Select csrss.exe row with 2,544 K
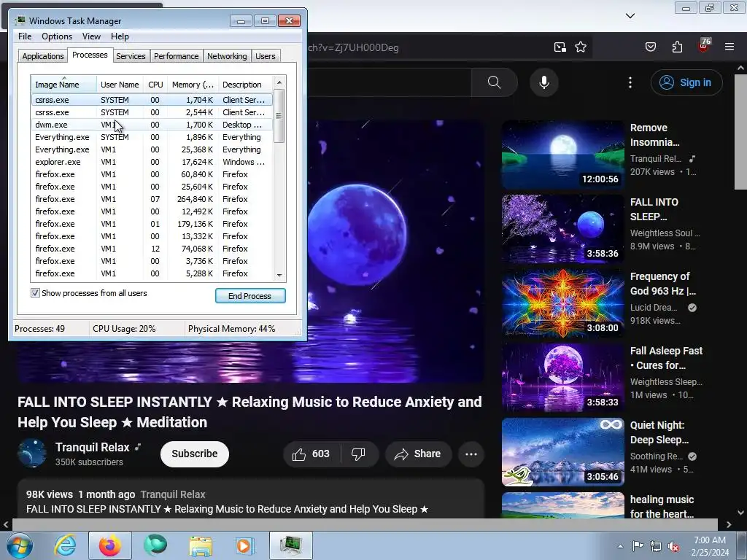 [152, 112]
